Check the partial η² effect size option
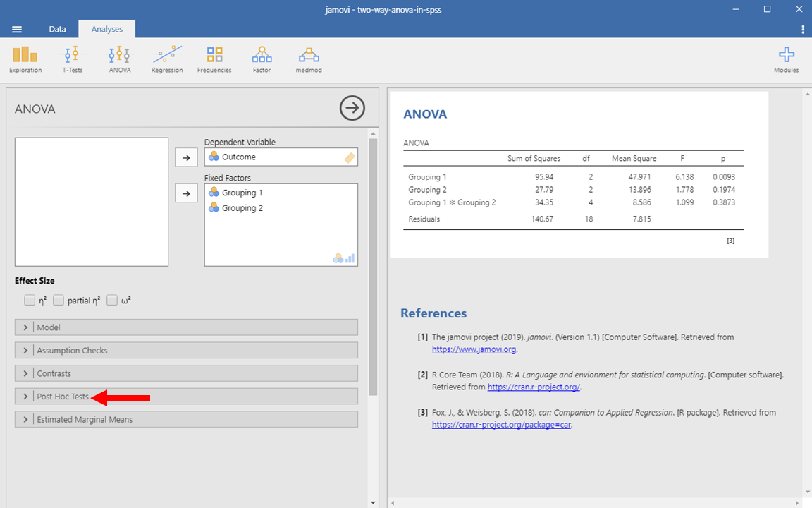 (x=59, y=301)
